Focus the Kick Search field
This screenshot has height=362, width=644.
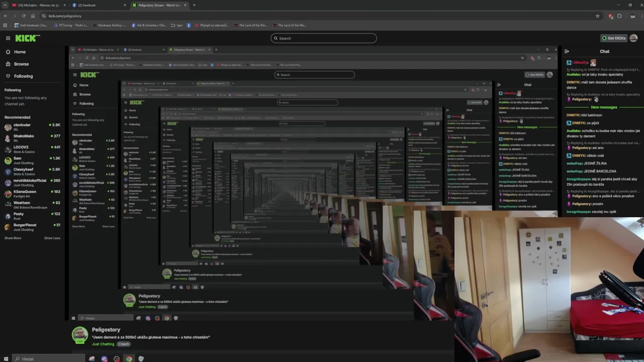(x=324, y=38)
